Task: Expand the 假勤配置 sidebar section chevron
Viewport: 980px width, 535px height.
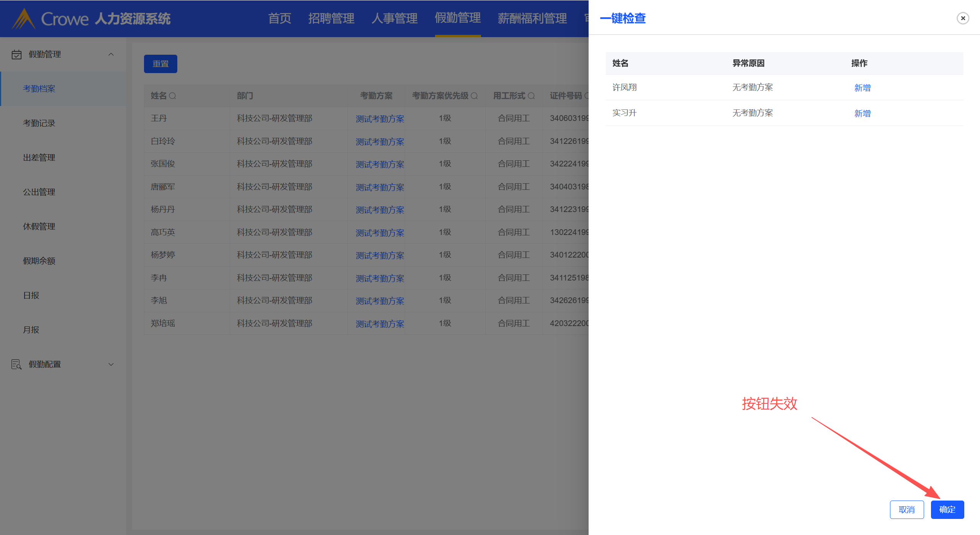Action: point(111,364)
